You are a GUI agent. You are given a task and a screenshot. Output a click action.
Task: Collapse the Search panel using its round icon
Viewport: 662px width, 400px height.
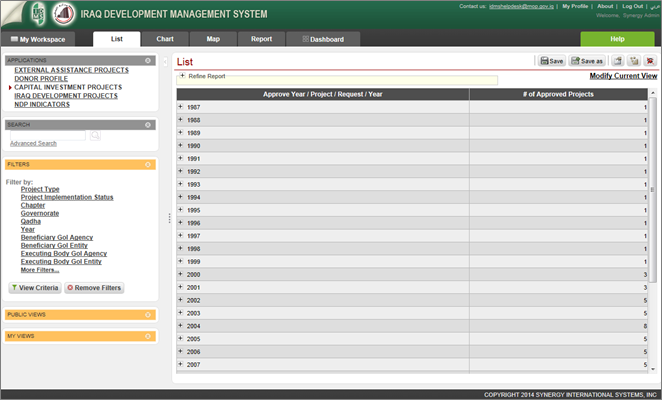click(x=148, y=125)
